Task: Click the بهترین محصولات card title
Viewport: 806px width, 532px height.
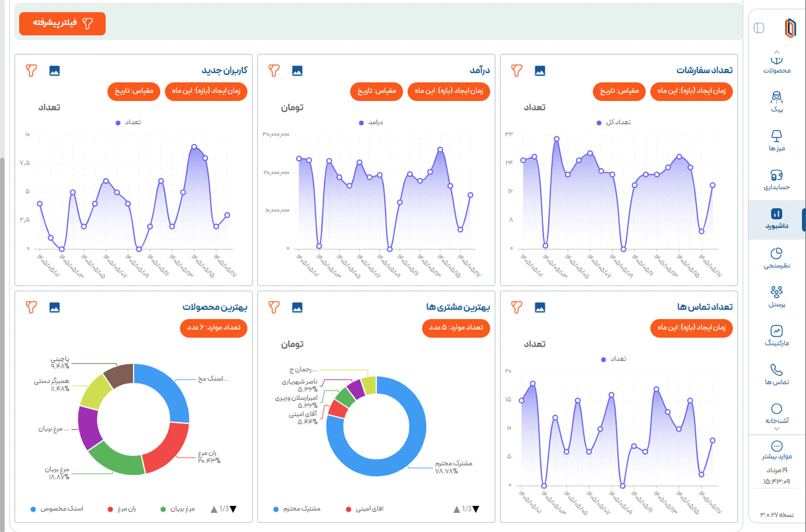Action: (215, 307)
